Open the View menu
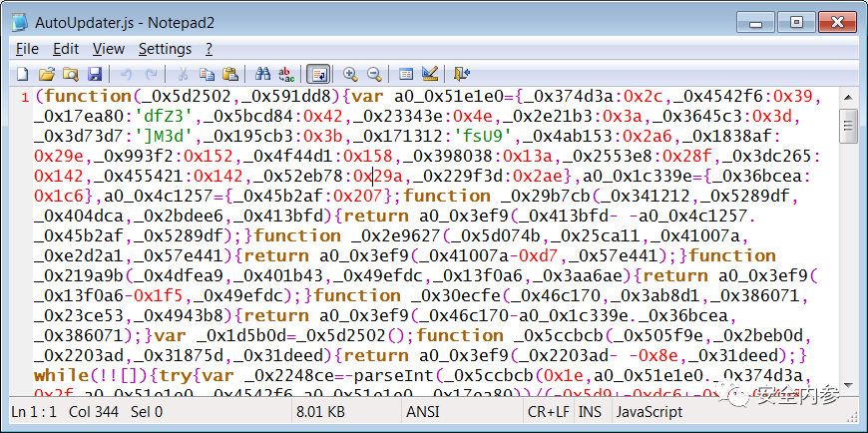868x433 pixels. pyautogui.click(x=109, y=49)
